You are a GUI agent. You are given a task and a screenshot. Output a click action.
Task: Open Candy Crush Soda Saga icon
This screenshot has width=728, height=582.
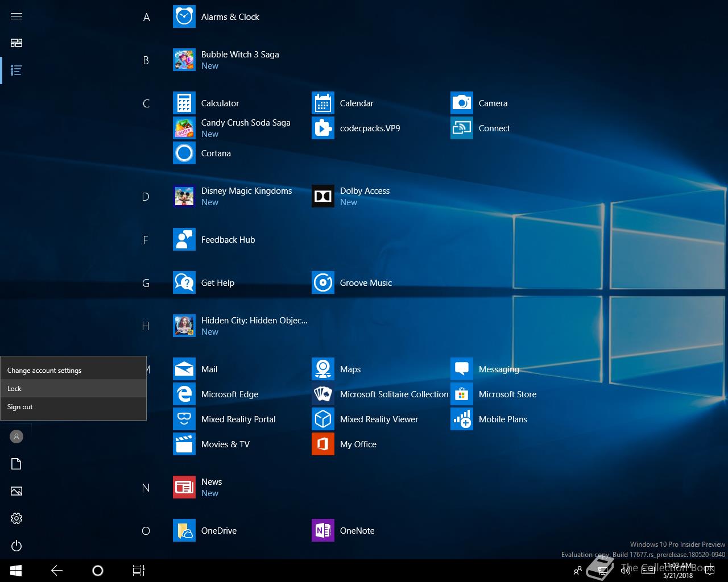coord(184,128)
